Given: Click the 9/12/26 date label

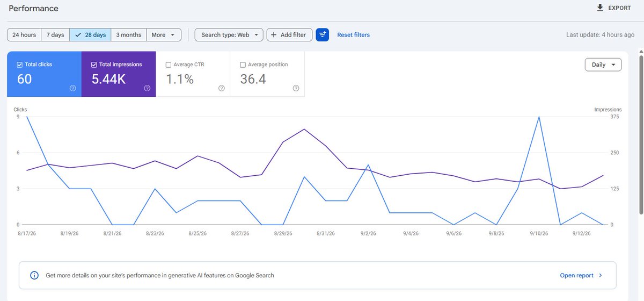Looking at the screenshot, I should (x=581, y=233).
